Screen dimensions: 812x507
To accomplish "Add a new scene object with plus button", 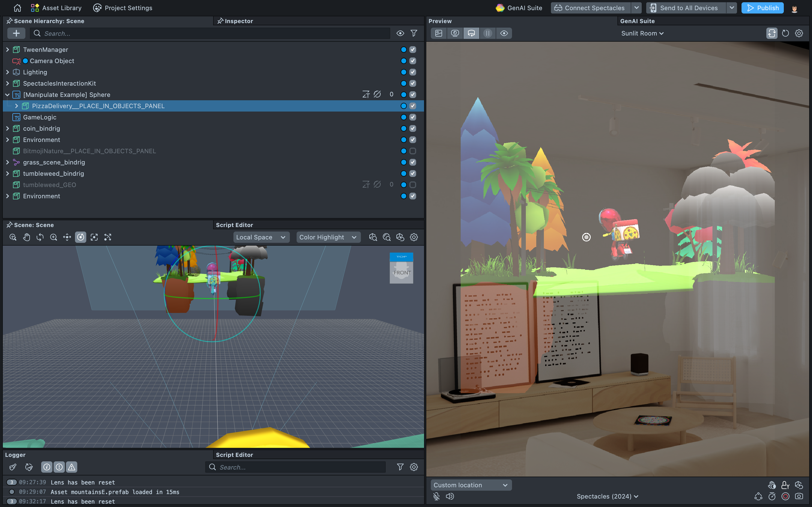I will point(16,33).
